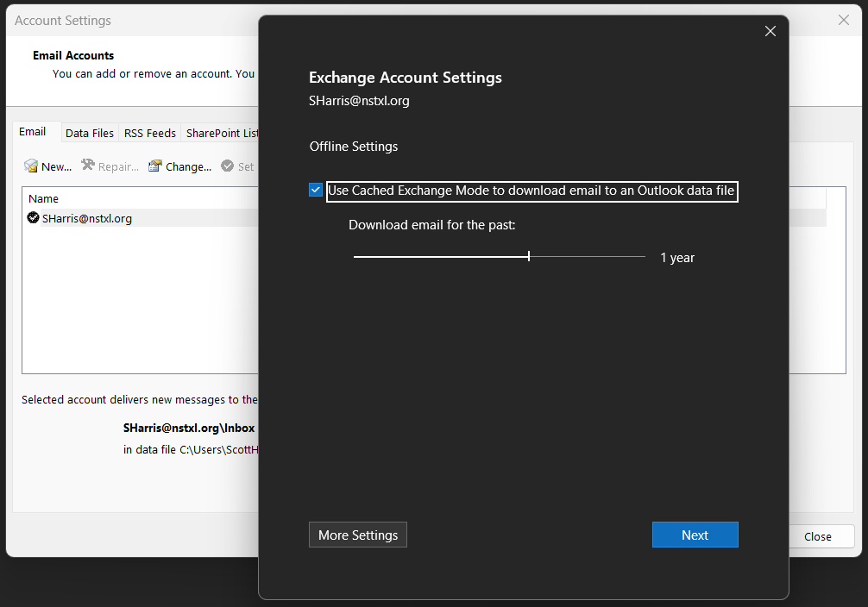Click the Email Accounts heading
Image resolution: width=868 pixels, height=607 pixels.
(x=73, y=55)
